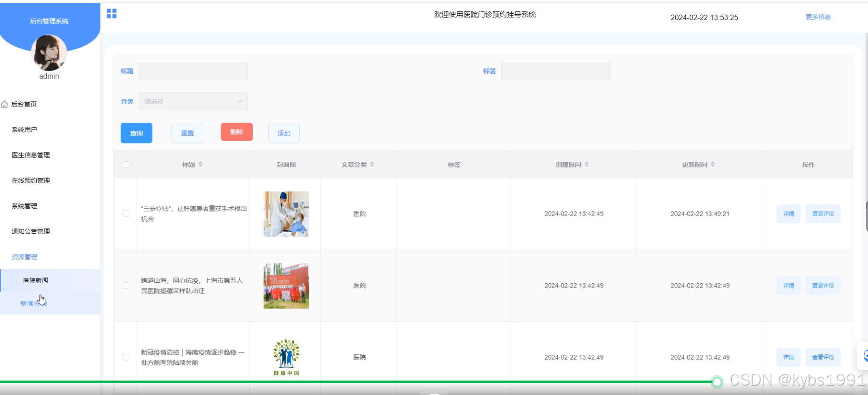Viewport: 868px width, 395px height.
Task: Select 医院新闻 submenu item
Action: pos(50,280)
